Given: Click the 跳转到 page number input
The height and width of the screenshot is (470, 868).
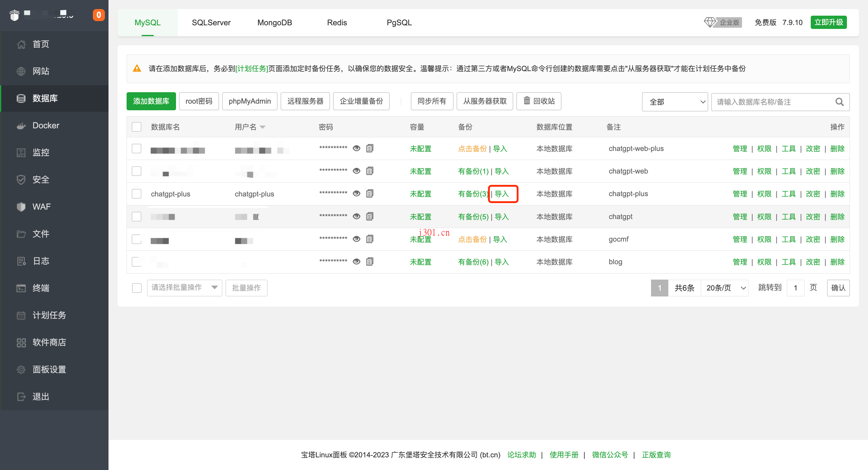Looking at the screenshot, I should tap(795, 288).
